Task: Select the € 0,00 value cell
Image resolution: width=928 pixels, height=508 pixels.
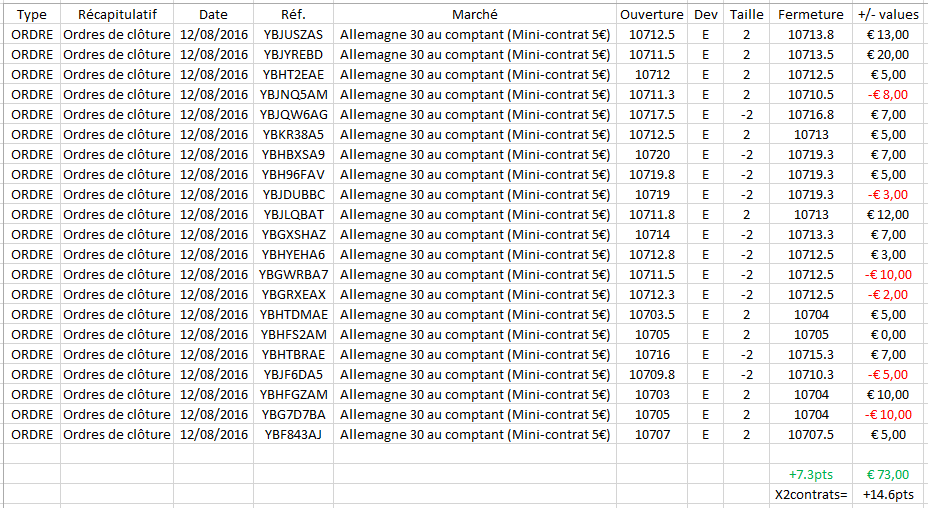Action: click(890, 335)
